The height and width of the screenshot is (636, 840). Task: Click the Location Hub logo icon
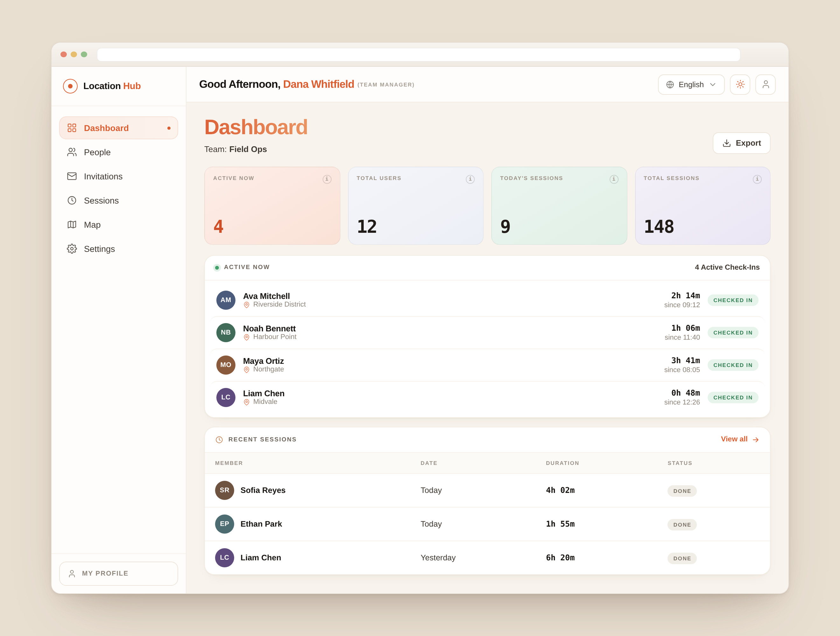tap(70, 86)
